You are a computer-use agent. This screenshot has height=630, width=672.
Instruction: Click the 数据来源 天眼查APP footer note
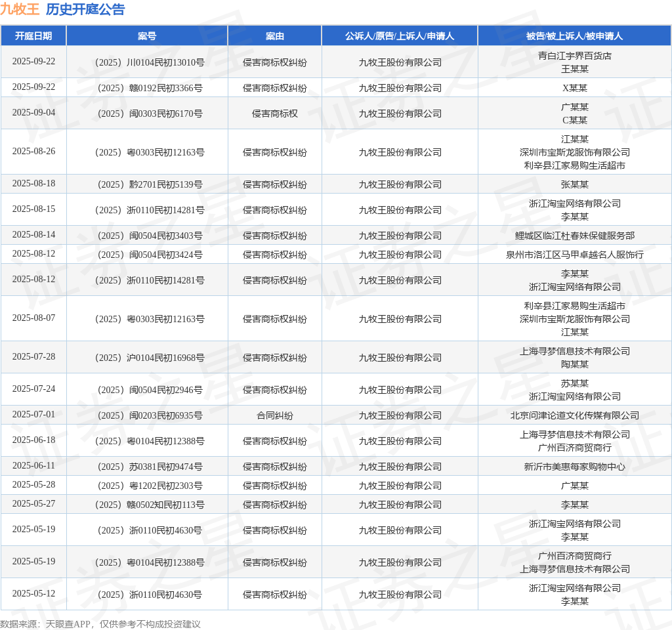point(100,624)
